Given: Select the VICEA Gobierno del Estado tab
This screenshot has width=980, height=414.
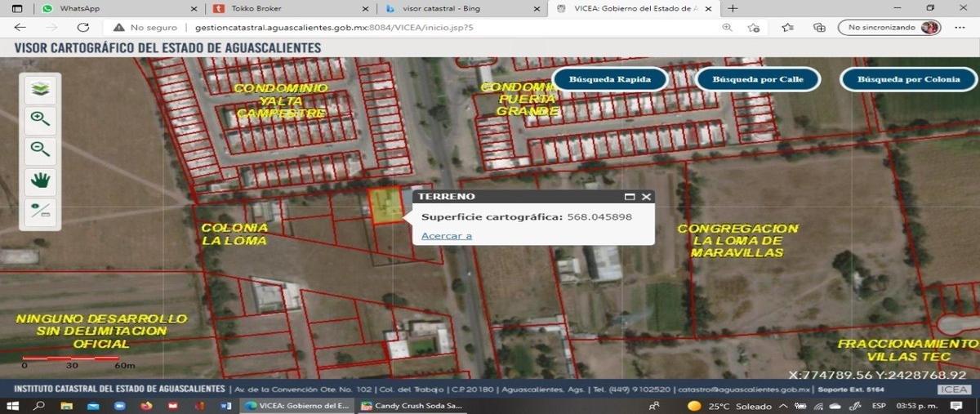Looking at the screenshot, I should [x=633, y=8].
